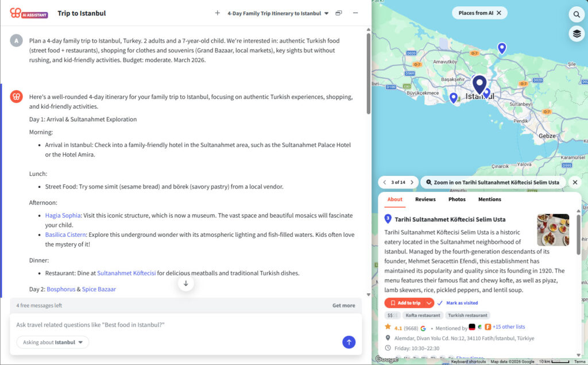This screenshot has height=365, width=588.
Task: Click the map layers icon below search
Action: click(577, 34)
